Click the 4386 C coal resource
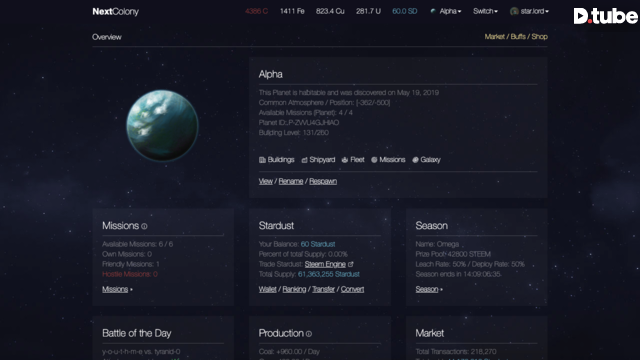The height and width of the screenshot is (360, 640). (x=257, y=11)
